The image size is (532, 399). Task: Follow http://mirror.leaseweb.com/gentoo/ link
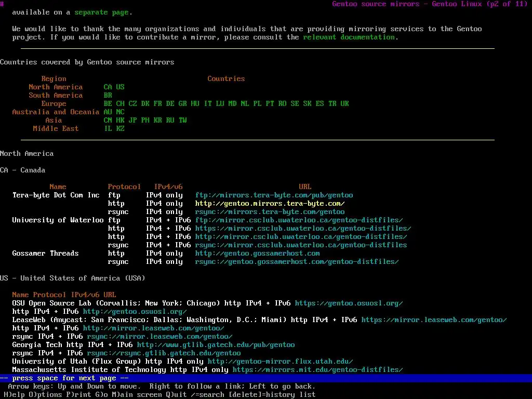pyautogui.click(x=153, y=328)
